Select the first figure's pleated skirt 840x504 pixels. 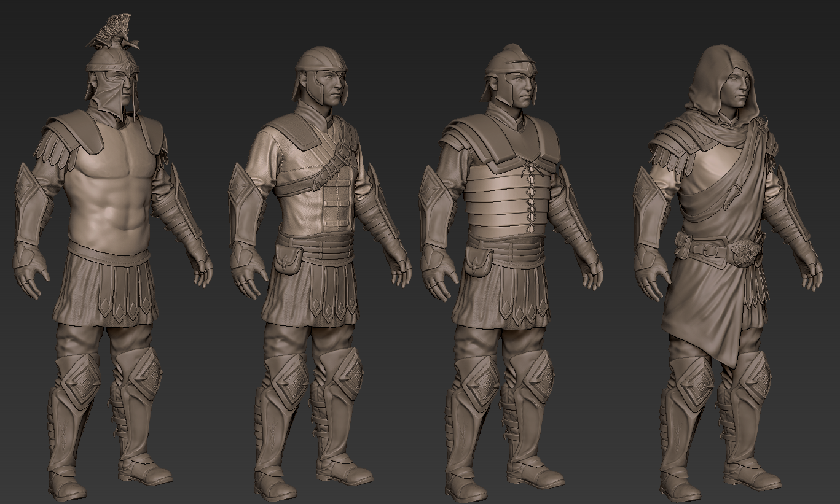click(x=108, y=292)
